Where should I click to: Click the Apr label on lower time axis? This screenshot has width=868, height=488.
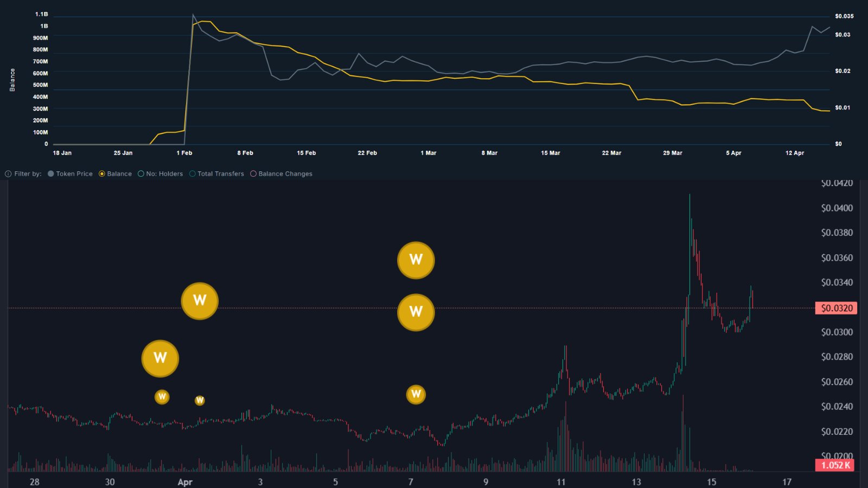185,482
